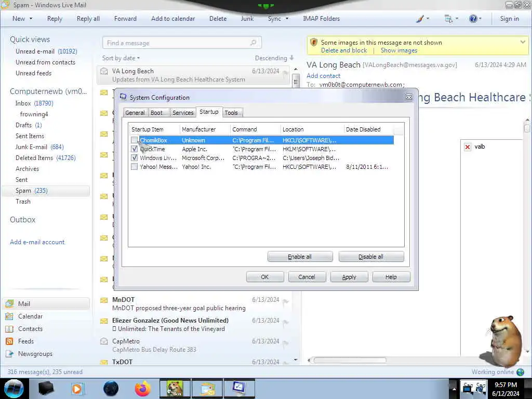Screen dimensions: 532x399
Task: Open the Sort by date dropdown
Action: coord(121,58)
